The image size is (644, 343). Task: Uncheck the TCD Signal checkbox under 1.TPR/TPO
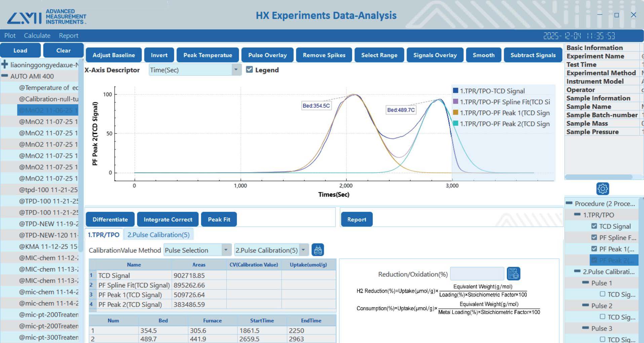[594, 226]
